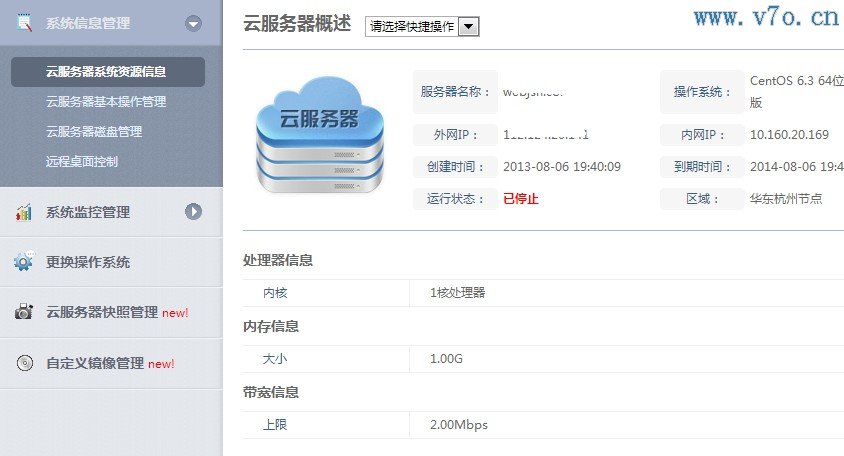Click the 系统监控管理 chart icon
This screenshot has width=844, height=456.
tap(24, 212)
